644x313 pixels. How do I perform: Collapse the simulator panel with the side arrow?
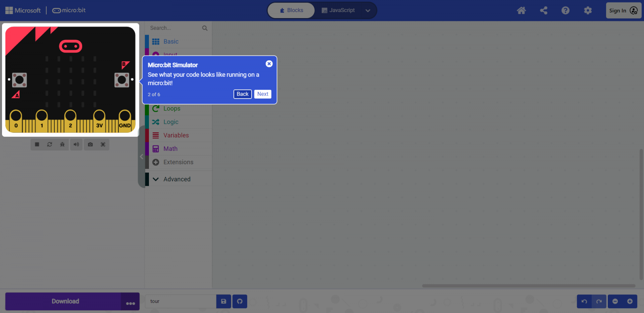(x=141, y=156)
